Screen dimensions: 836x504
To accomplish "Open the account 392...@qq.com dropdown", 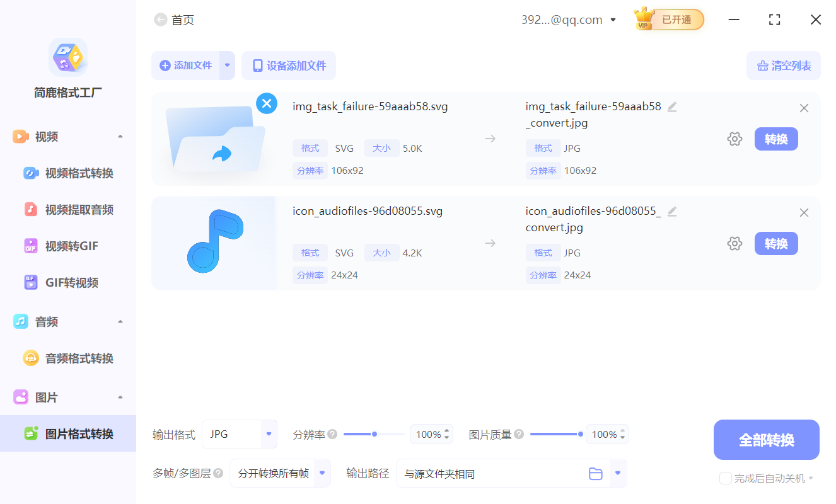I will point(613,20).
